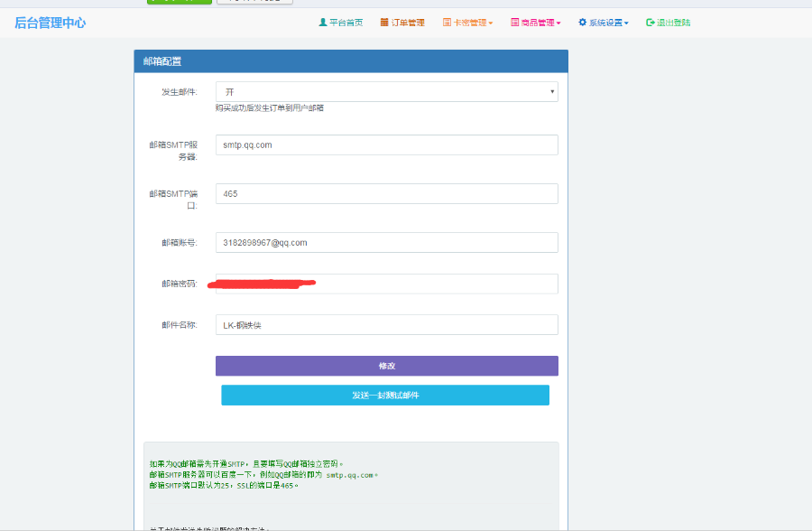
Task: Click the calendar icon beside 订单管理
Action: pyautogui.click(x=384, y=23)
